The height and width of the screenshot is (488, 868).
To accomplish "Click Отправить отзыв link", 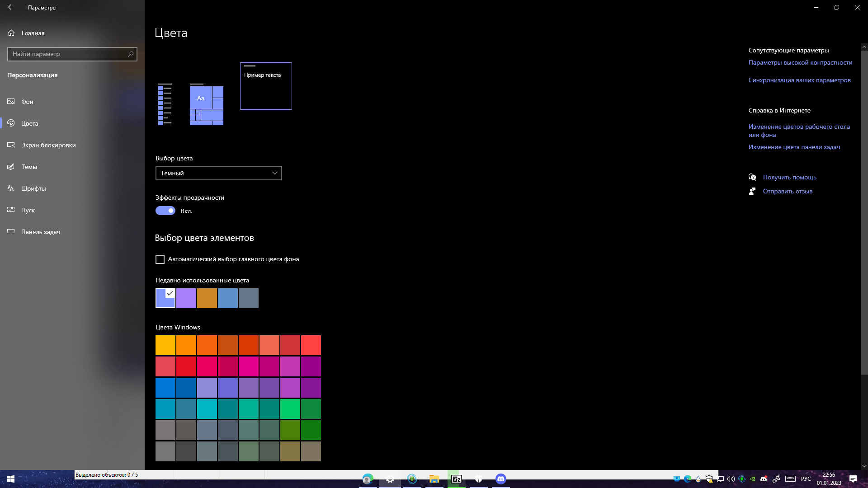I will coord(788,191).
